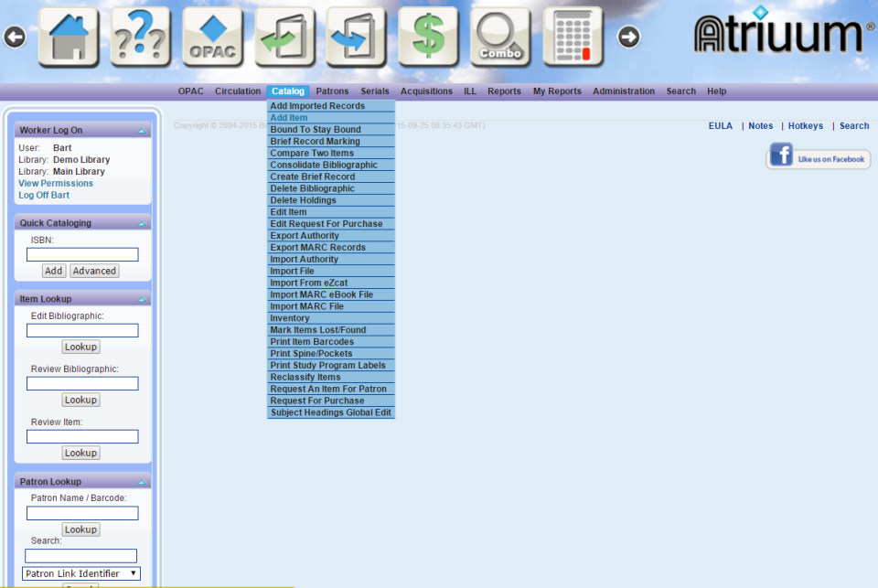Collapse the Quick Cataloging panel
This screenshot has height=588, width=878.
(x=142, y=223)
